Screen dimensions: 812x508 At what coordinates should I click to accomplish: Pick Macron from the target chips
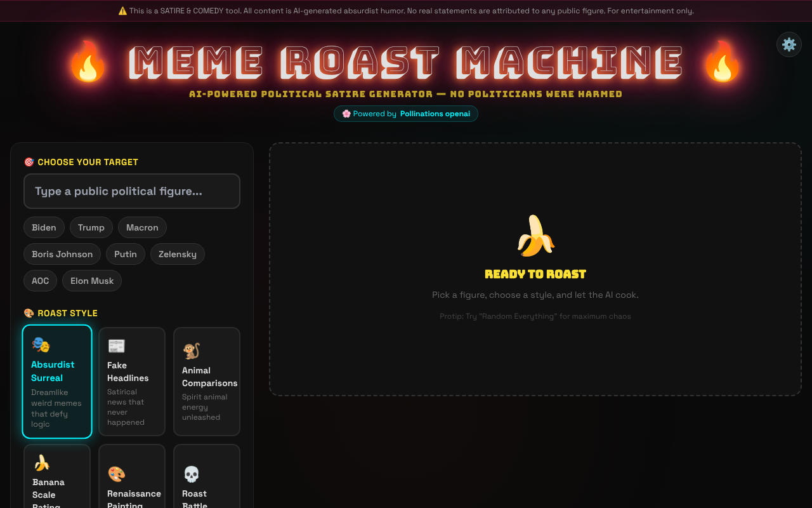click(142, 227)
